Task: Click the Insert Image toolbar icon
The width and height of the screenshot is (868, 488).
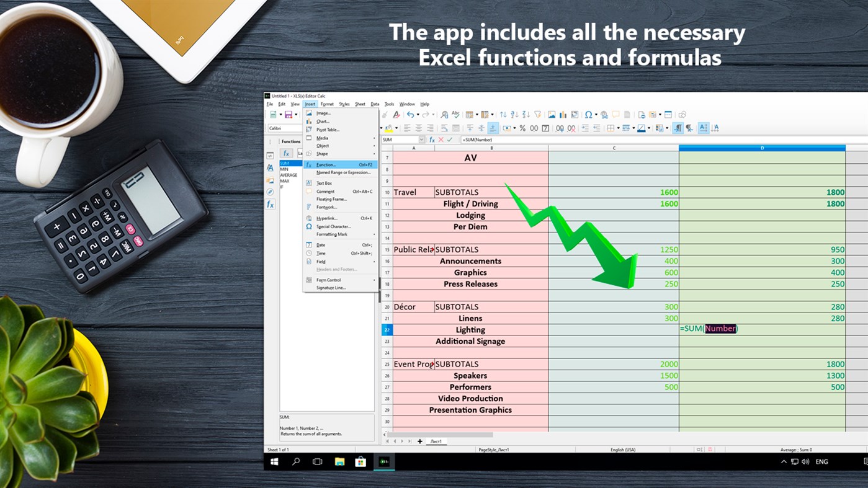Action: tap(552, 114)
